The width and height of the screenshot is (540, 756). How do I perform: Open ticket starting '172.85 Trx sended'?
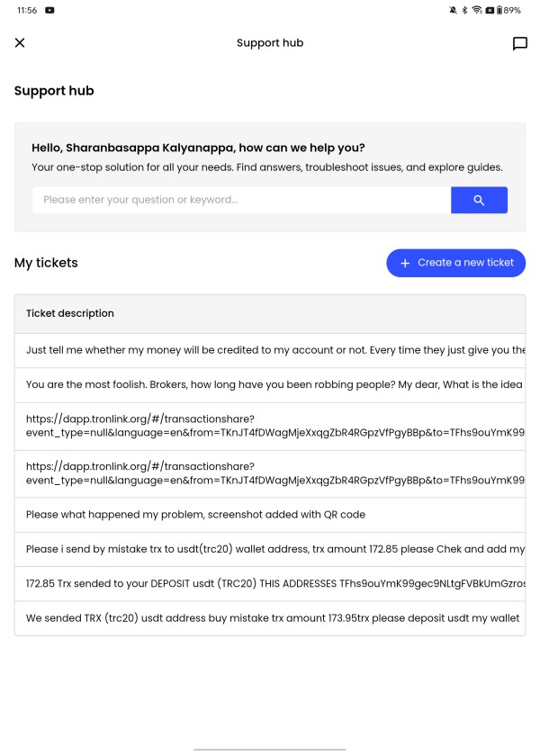click(x=270, y=583)
